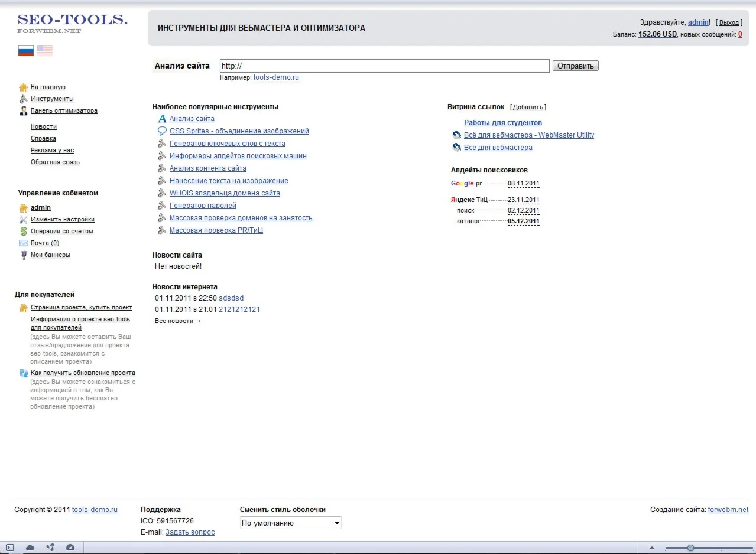Click the Выход logout link
The height and width of the screenshot is (554, 756).
729,22
